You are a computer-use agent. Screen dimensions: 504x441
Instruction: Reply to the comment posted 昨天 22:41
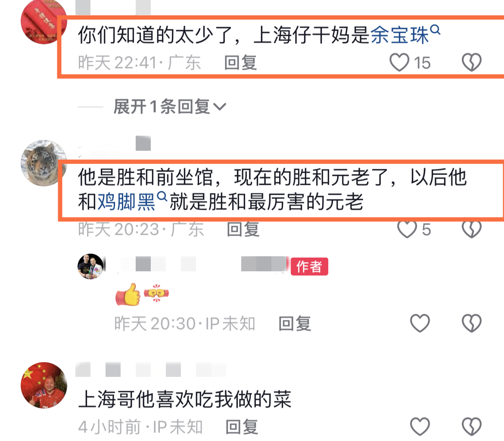point(240,63)
